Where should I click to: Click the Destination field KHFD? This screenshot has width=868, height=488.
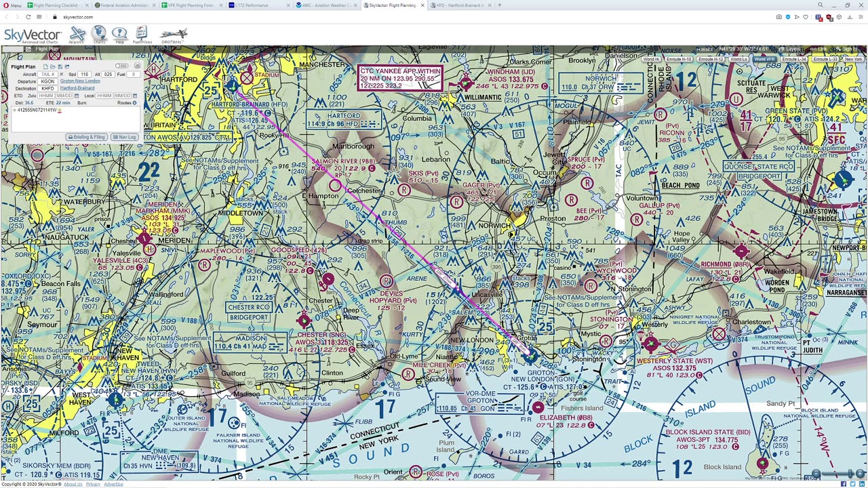(47, 88)
